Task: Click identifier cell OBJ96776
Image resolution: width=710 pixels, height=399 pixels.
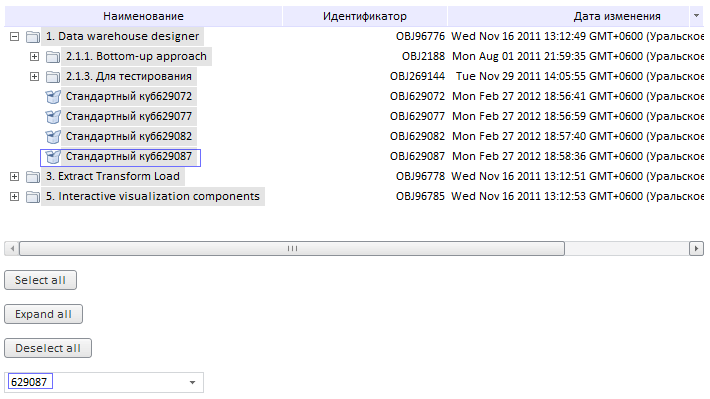Action: tap(420, 36)
